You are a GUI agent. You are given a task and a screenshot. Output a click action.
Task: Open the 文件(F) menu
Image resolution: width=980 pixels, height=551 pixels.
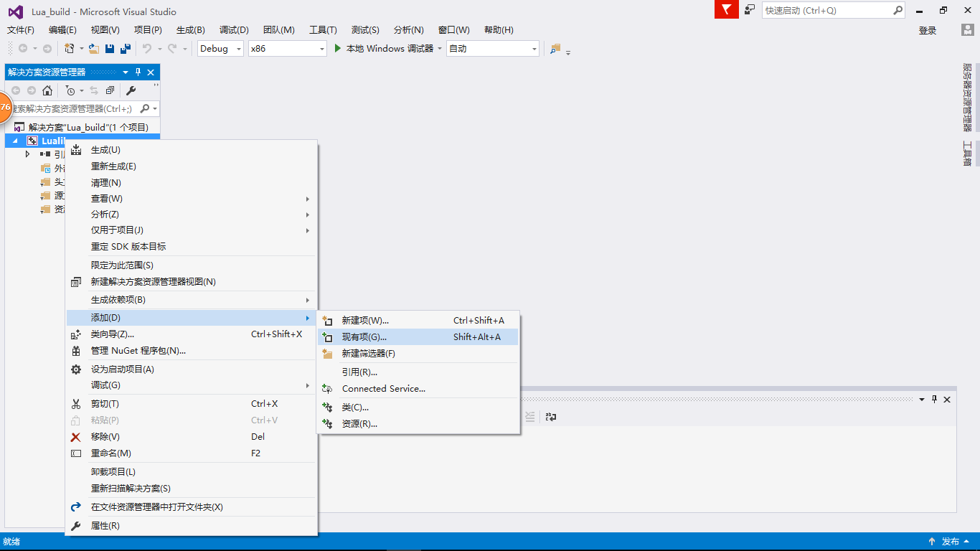(21, 29)
